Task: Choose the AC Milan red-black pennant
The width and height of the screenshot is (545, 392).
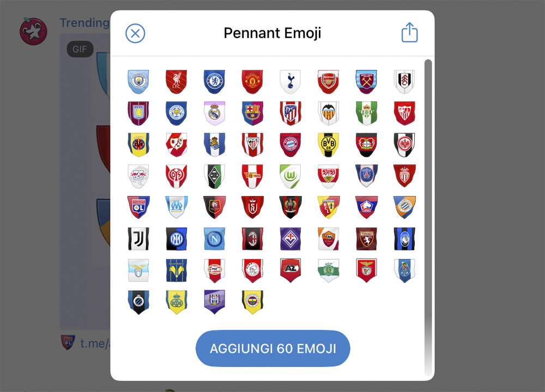Action: pyautogui.click(x=252, y=239)
